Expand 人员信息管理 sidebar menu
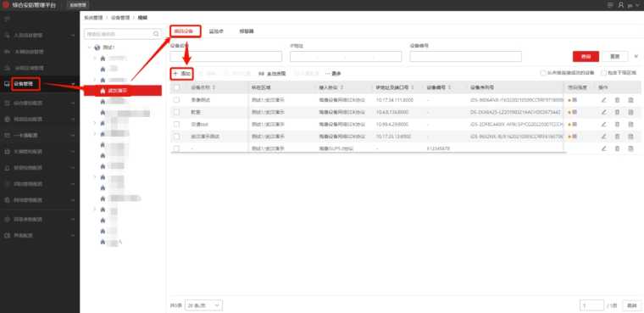The height and width of the screenshot is (313, 644). click(x=40, y=36)
